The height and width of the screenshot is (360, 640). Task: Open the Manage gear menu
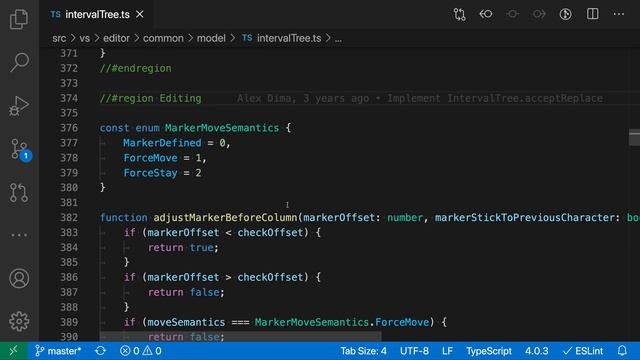(19, 322)
